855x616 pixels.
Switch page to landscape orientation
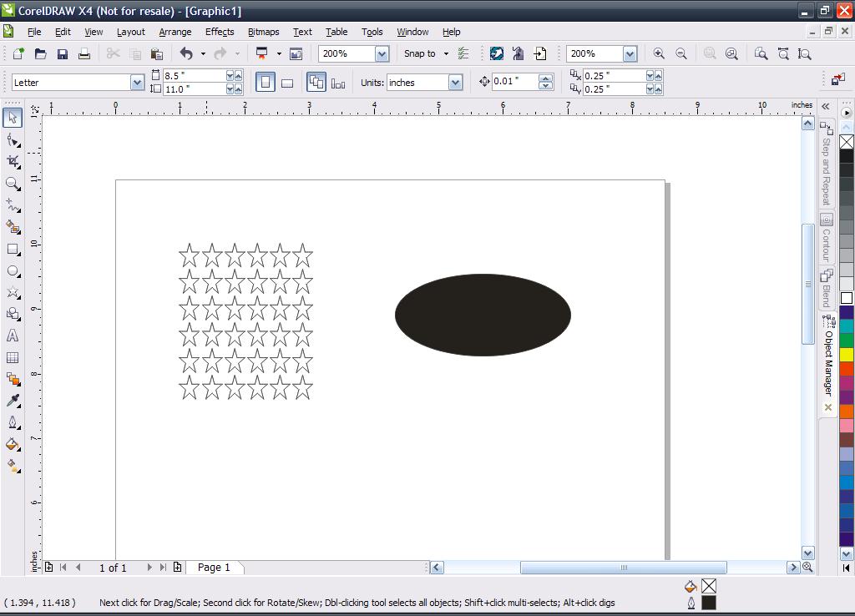(287, 83)
